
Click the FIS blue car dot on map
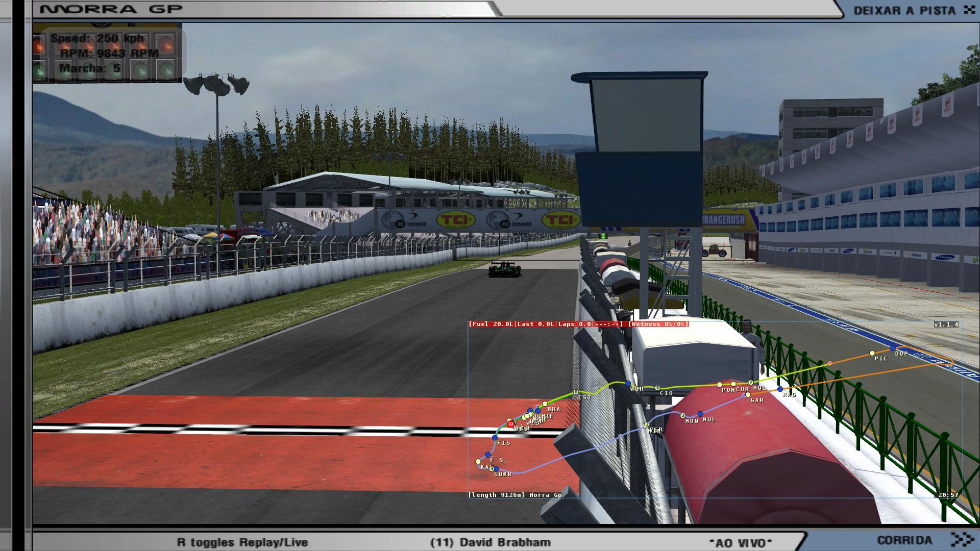coord(495,438)
